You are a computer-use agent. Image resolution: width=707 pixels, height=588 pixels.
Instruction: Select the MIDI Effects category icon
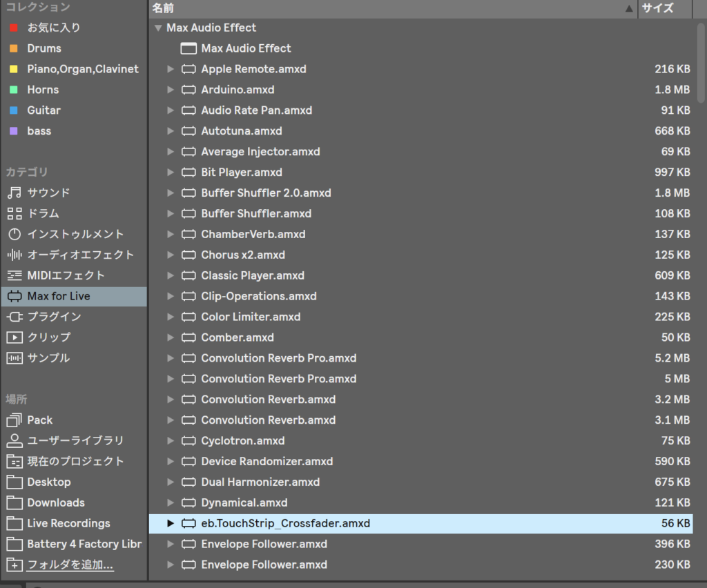(x=14, y=275)
